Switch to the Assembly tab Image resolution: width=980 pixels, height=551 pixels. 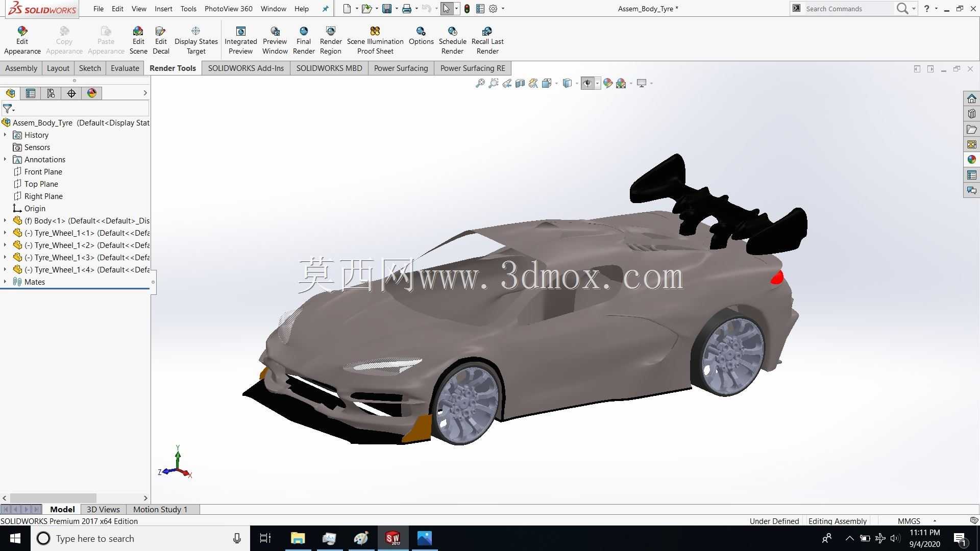click(x=21, y=68)
